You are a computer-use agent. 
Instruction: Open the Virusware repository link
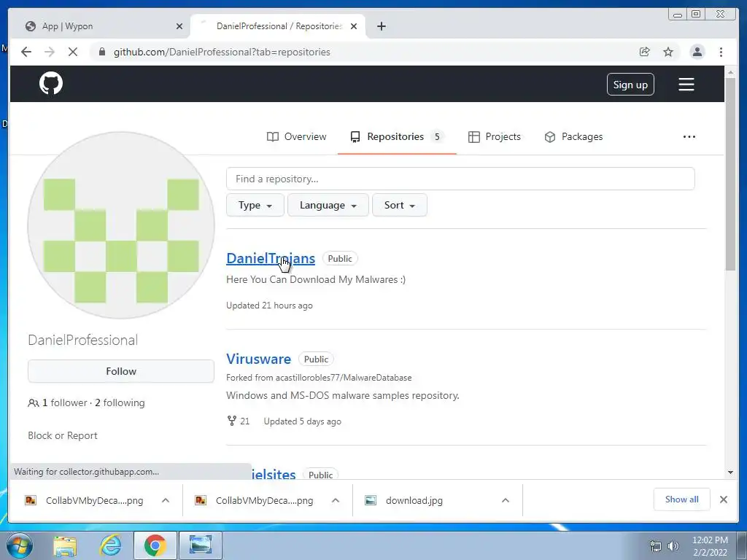(258, 359)
